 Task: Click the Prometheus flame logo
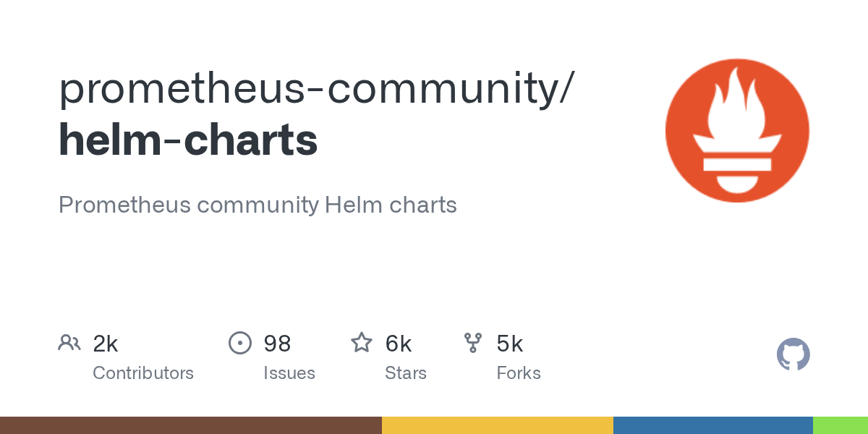(737, 130)
